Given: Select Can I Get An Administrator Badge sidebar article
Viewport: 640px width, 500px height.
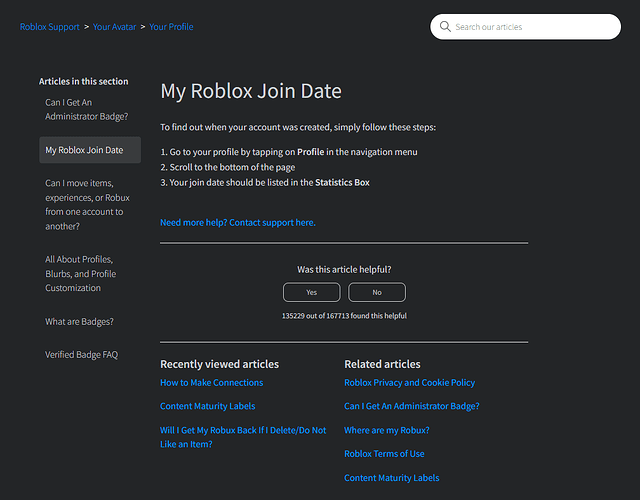Looking at the screenshot, I should pos(87,109).
